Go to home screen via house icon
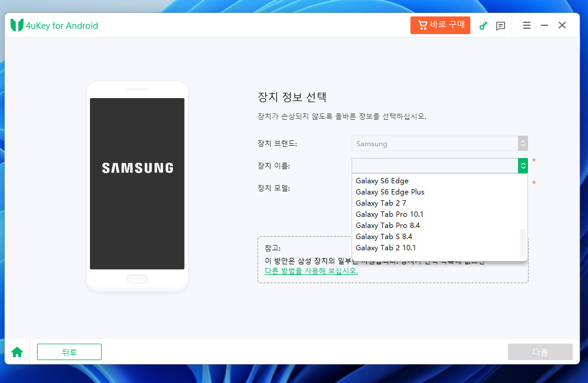Image resolution: width=588 pixels, height=383 pixels. pyautogui.click(x=17, y=352)
